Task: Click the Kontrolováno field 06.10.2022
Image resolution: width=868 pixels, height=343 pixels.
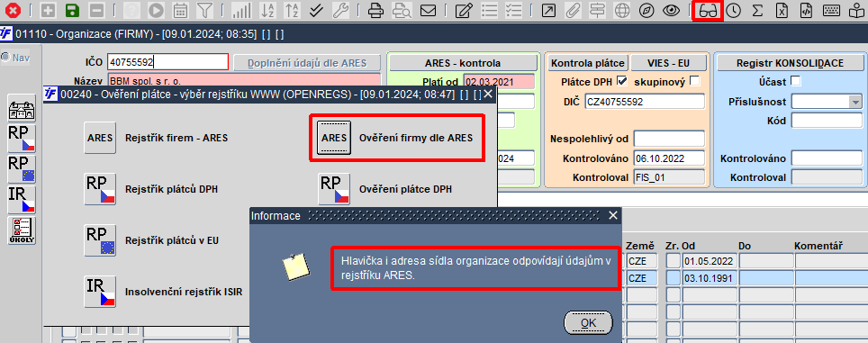Action: click(x=669, y=158)
